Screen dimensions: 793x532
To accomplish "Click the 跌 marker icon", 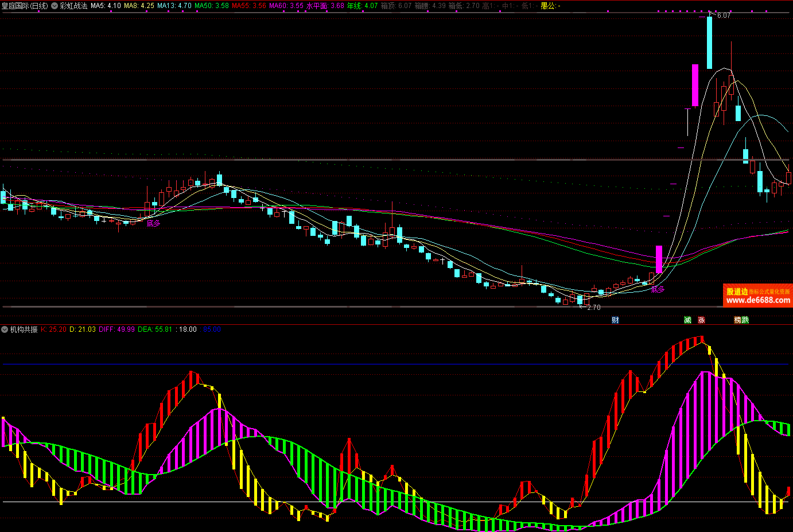I will [x=745, y=320].
